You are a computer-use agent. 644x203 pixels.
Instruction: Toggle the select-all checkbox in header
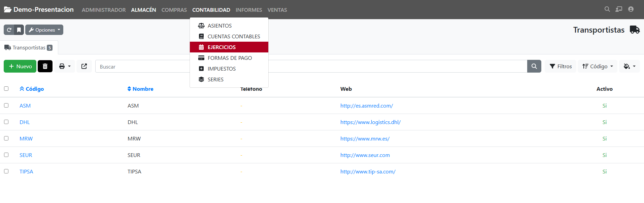point(6,89)
